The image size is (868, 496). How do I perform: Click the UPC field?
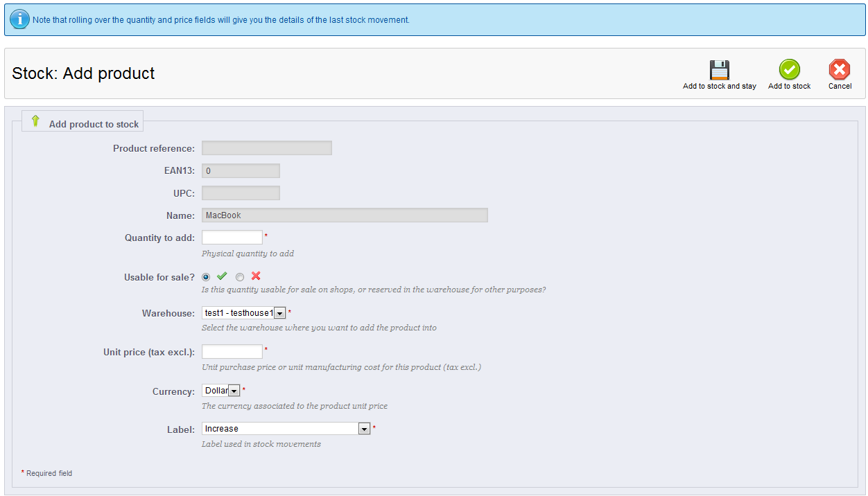pyautogui.click(x=241, y=193)
